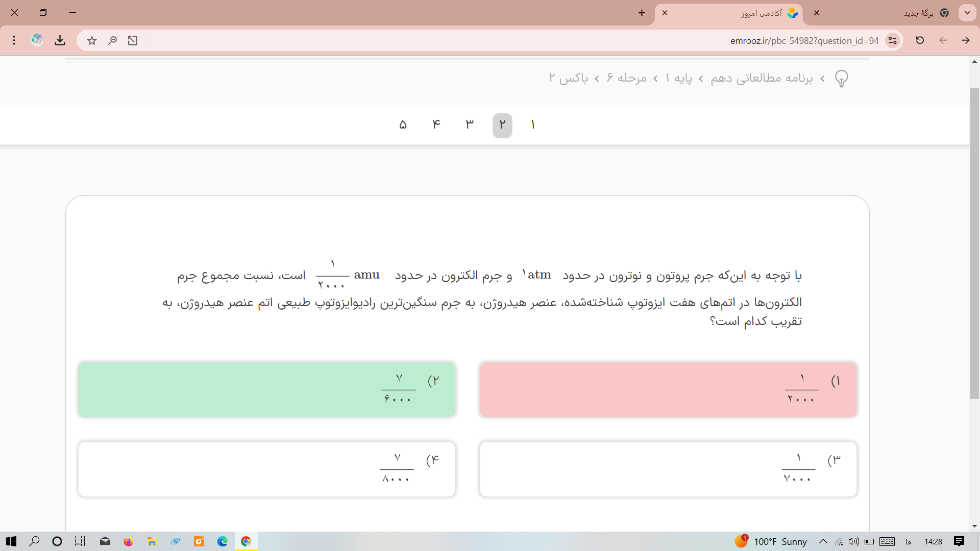Open the browser downloads icon
The height and width of the screenshot is (551, 980).
(x=60, y=41)
